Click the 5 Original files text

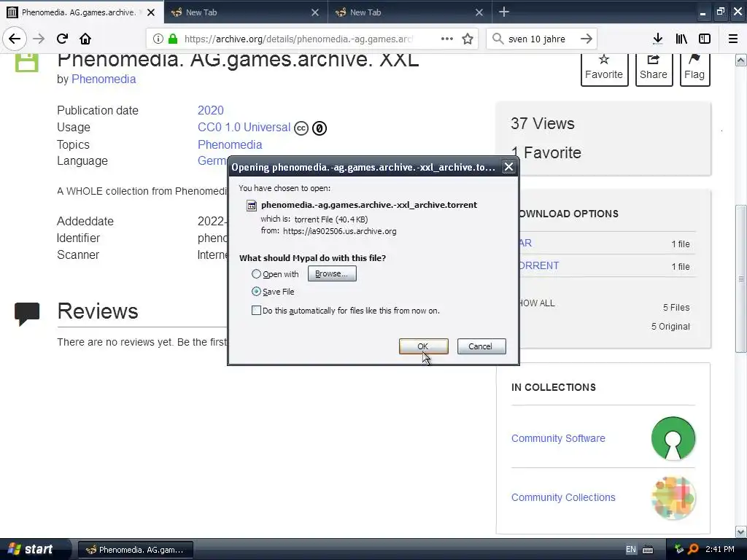pyautogui.click(x=670, y=326)
